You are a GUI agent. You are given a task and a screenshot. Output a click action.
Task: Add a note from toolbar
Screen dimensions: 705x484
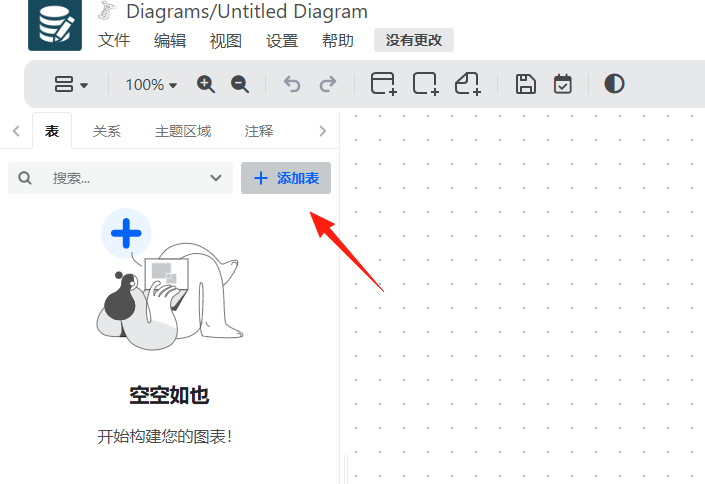(x=468, y=84)
